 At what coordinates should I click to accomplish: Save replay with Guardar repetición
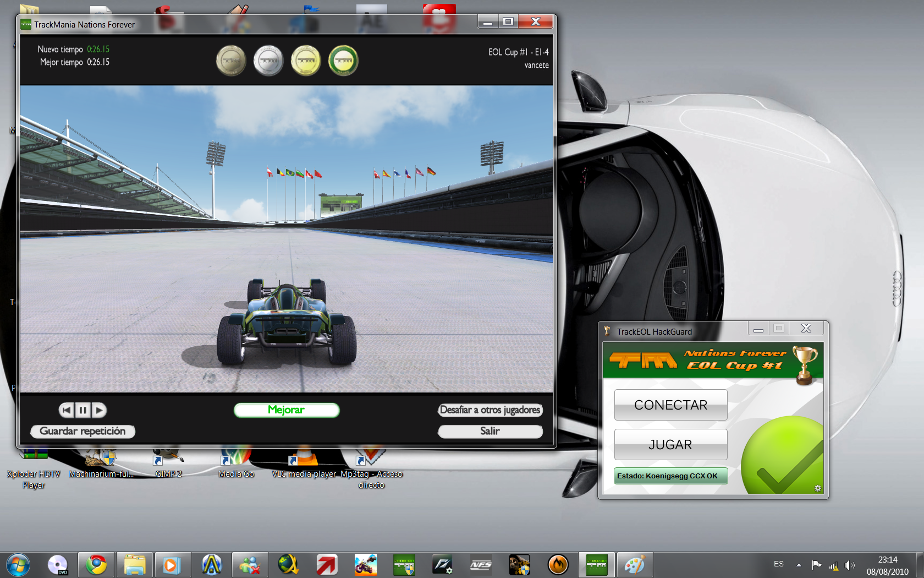(82, 431)
